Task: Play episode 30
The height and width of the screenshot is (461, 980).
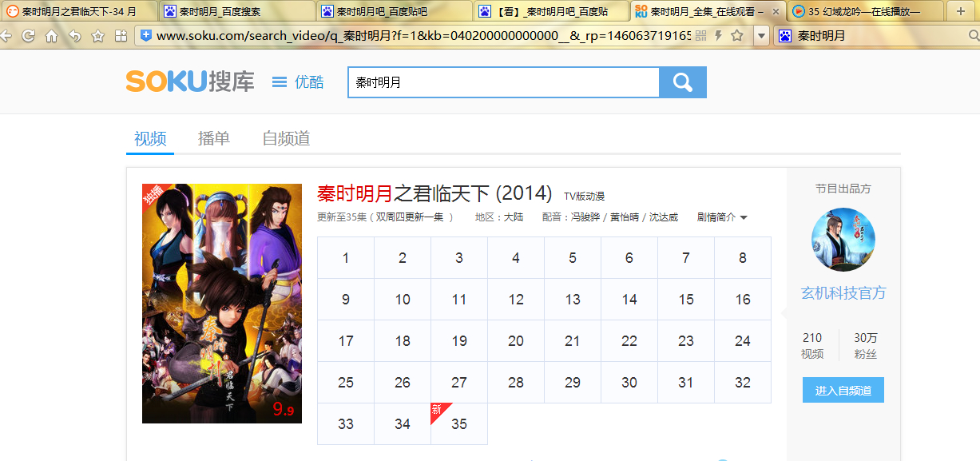Action: coord(629,383)
